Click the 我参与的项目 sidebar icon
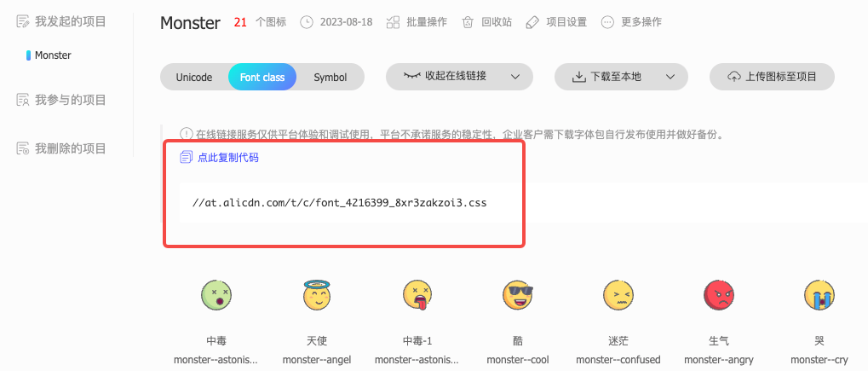868x371 pixels. point(23,100)
